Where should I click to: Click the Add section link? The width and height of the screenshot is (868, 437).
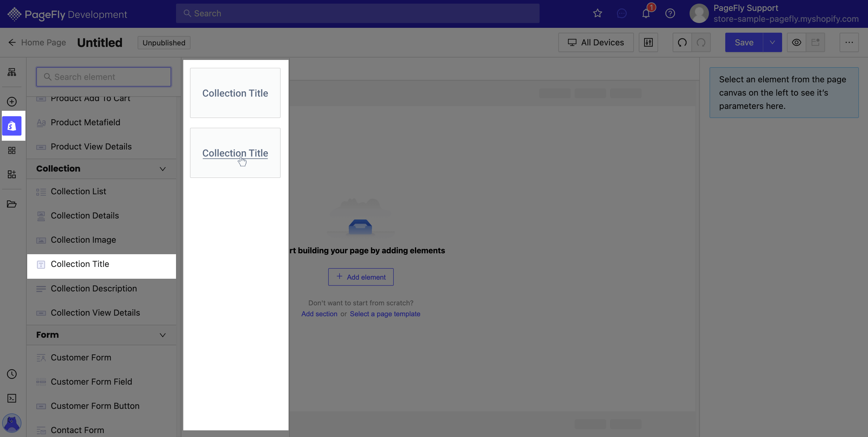point(319,314)
